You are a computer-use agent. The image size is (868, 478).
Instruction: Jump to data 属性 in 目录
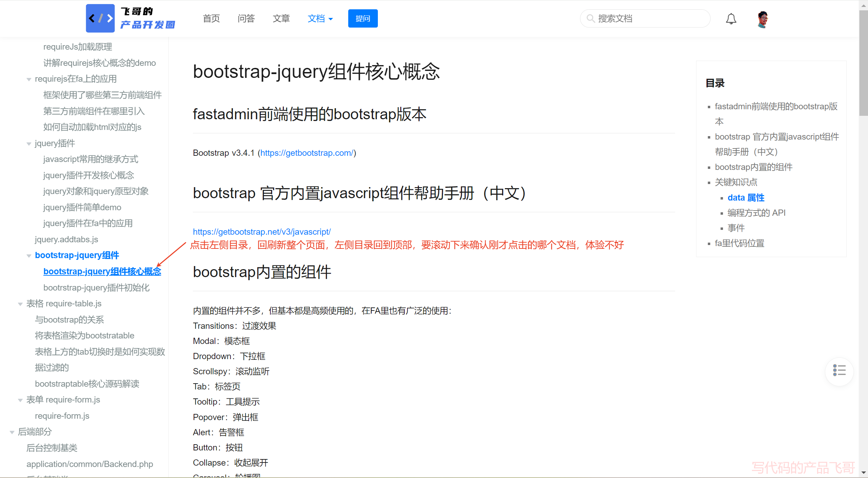(x=746, y=198)
